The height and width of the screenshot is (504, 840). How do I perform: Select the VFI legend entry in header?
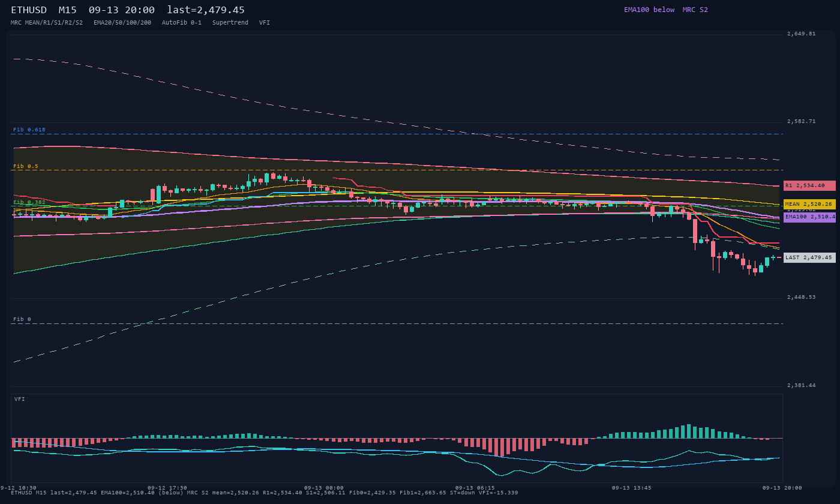coord(265,22)
